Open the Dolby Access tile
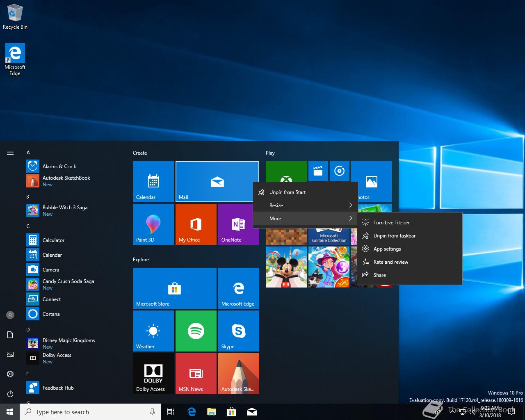The height and width of the screenshot is (420, 525). tap(153, 374)
